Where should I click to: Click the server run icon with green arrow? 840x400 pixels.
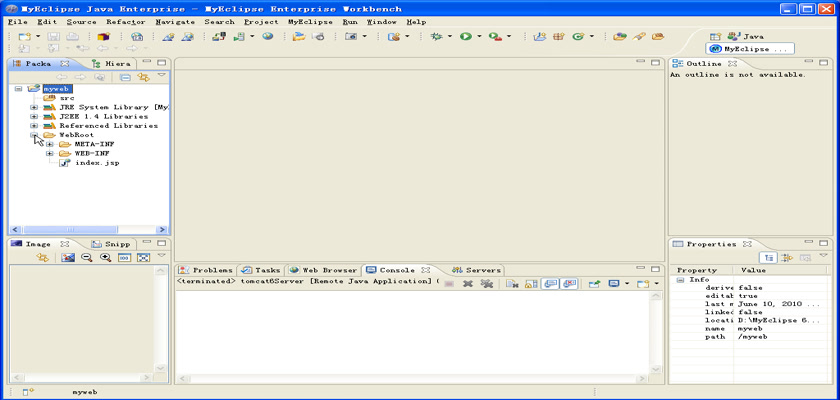[x=239, y=36]
